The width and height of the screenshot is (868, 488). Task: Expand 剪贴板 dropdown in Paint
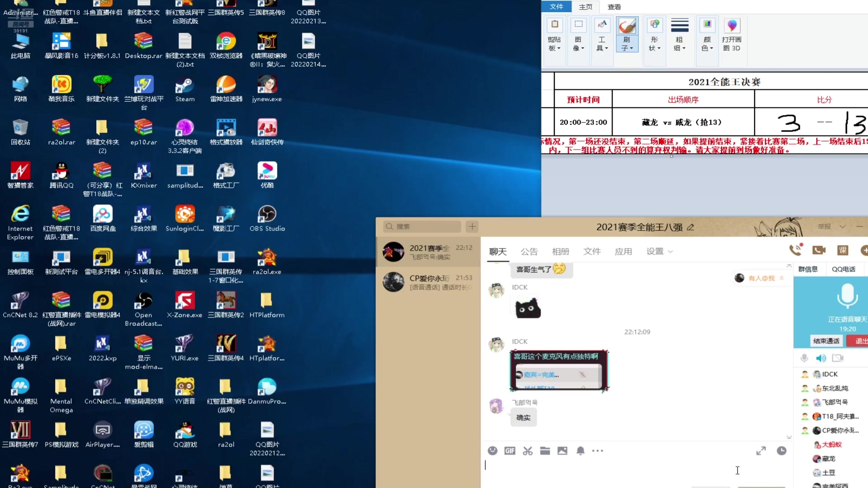pyautogui.click(x=554, y=44)
